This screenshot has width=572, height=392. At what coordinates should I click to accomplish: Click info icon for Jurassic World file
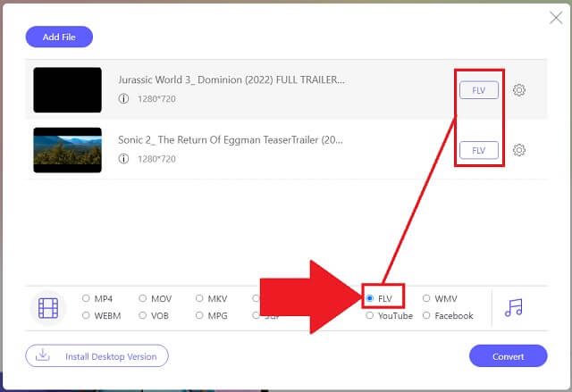pyautogui.click(x=123, y=98)
